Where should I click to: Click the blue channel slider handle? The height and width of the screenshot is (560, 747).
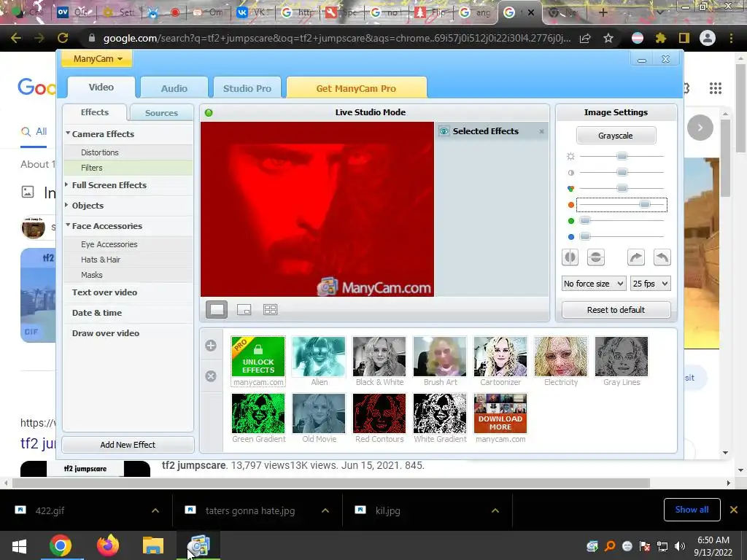(585, 236)
